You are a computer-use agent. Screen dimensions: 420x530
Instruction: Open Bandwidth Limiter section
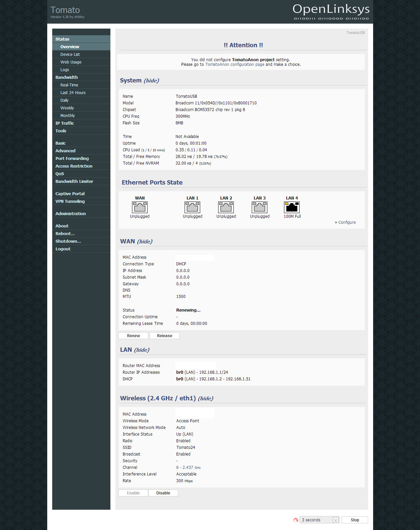tap(81, 181)
